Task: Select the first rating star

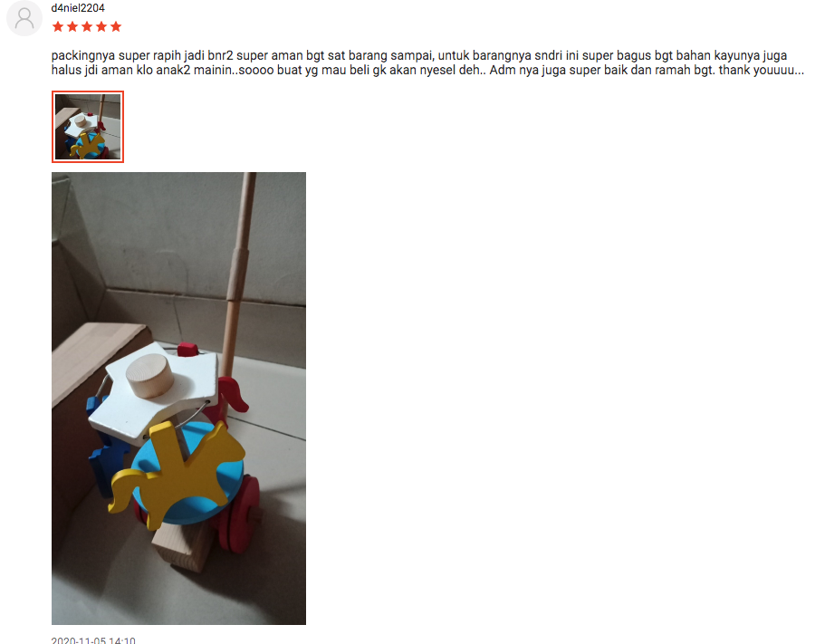Action: (x=58, y=26)
